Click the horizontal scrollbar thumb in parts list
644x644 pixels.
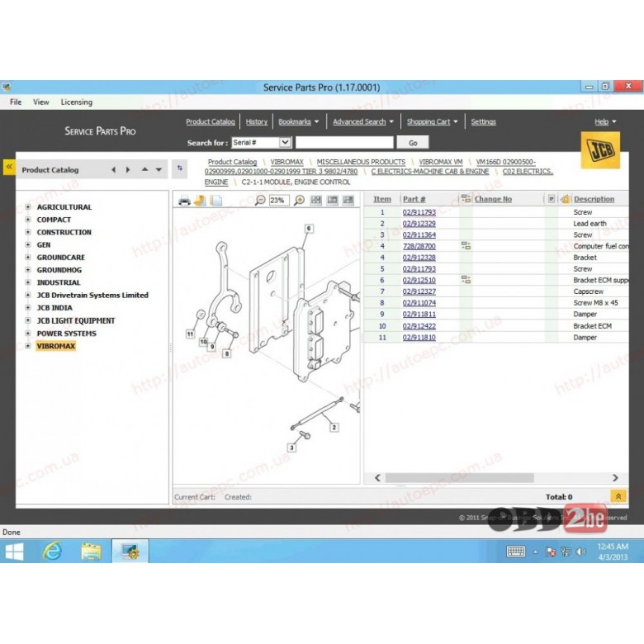click(460, 478)
